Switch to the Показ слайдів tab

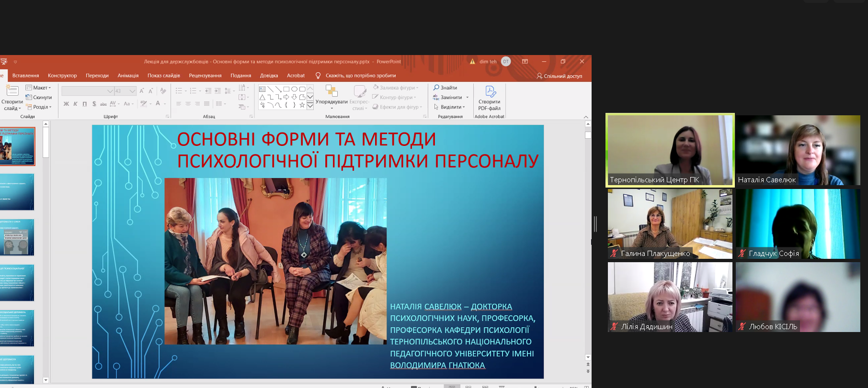click(163, 76)
